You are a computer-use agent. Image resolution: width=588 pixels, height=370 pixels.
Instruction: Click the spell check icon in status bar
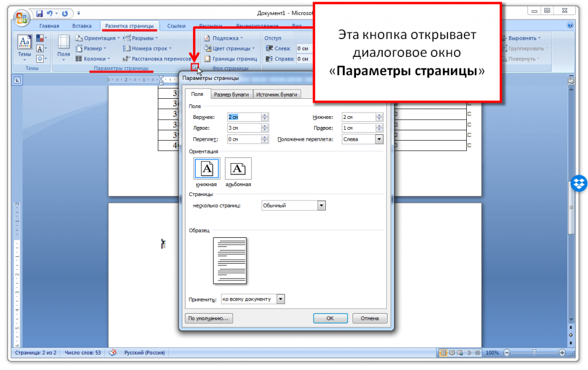[113, 352]
